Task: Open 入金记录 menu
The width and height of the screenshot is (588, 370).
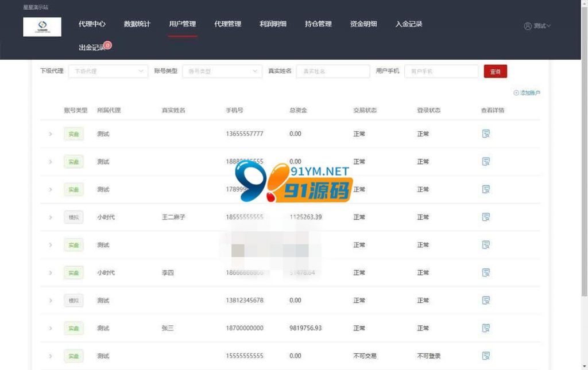Action: coord(409,24)
